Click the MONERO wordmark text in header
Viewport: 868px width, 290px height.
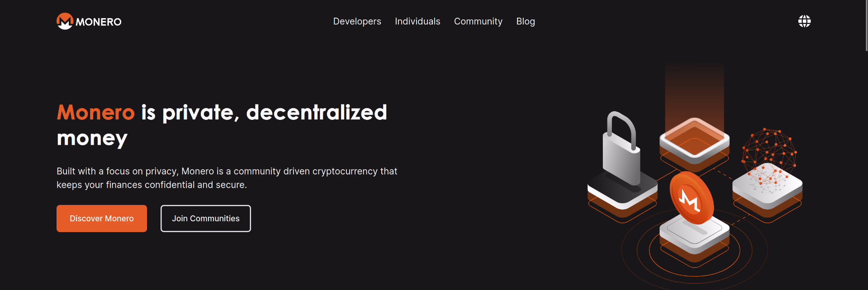[x=99, y=22]
